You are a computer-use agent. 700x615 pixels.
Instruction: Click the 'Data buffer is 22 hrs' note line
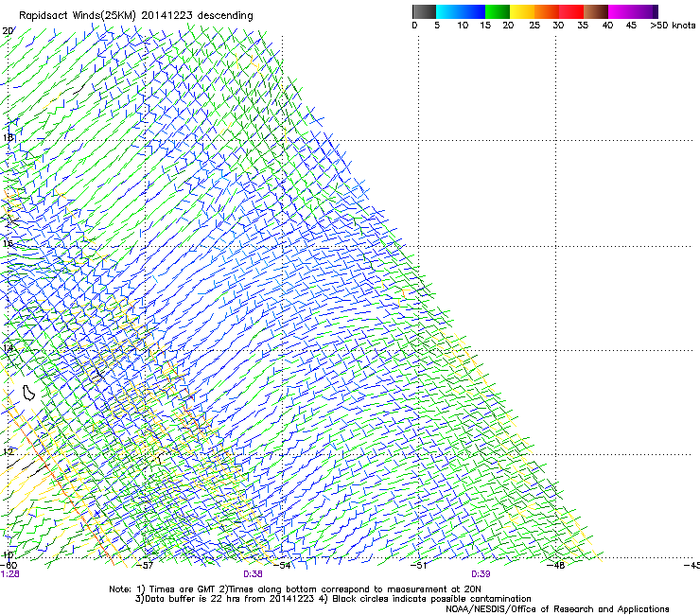click(333, 599)
